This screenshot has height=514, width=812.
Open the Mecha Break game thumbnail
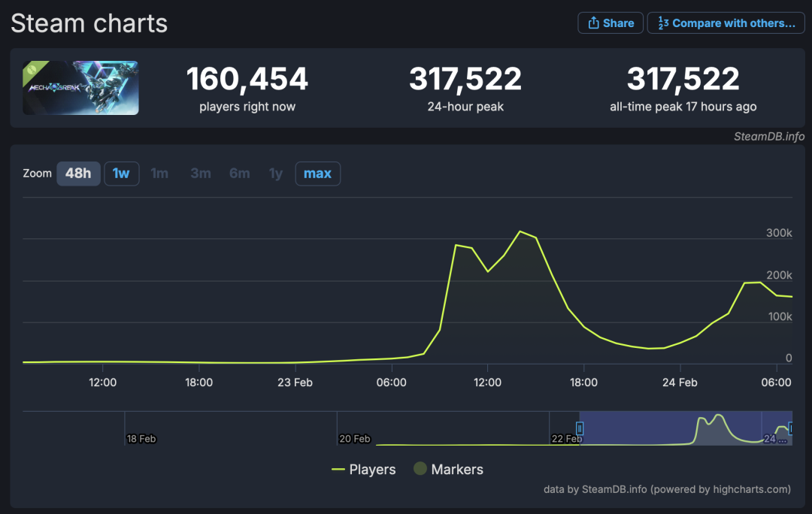click(80, 87)
